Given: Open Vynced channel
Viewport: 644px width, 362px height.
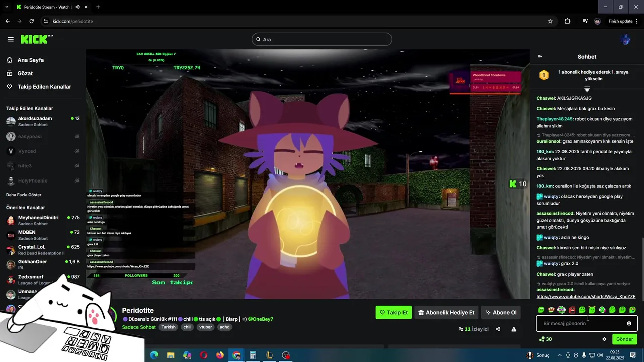Looking at the screenshot, I should (43, 151).
